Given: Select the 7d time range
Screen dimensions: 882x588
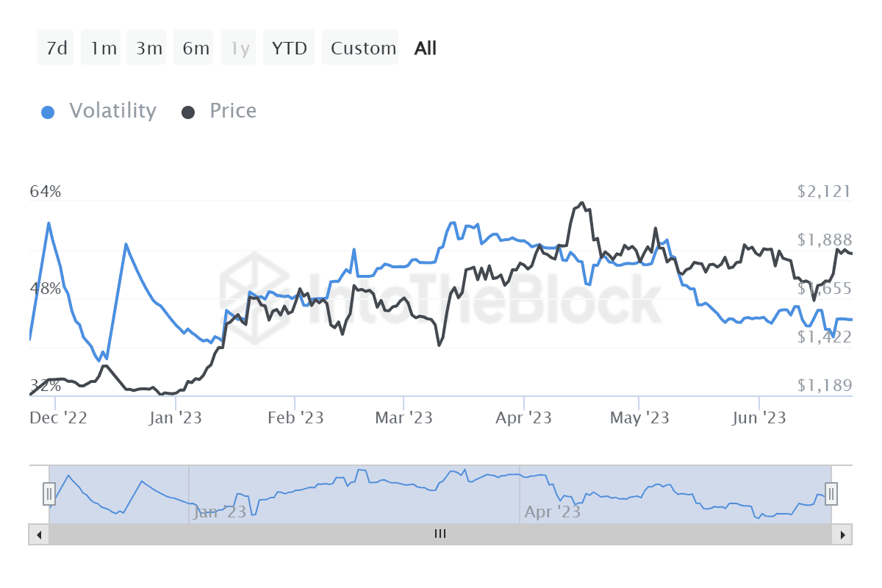Looking at the screenshot, I should [x=56, y=49].
